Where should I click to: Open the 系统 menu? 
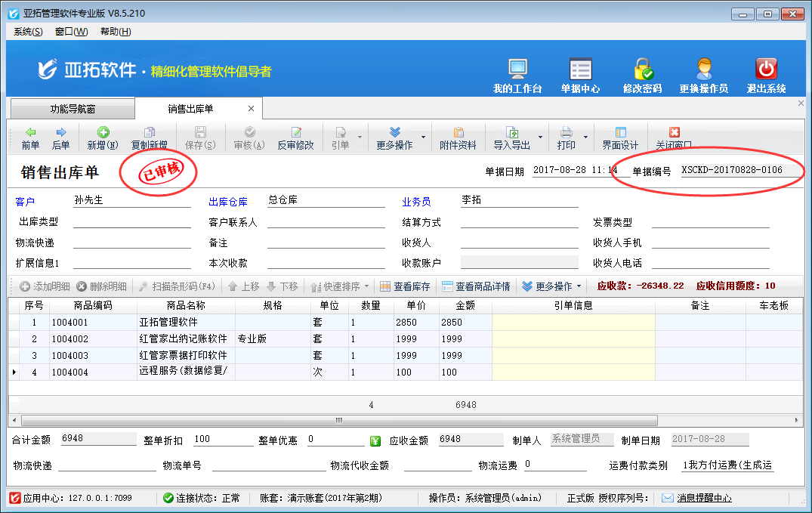pyautogui.click(x=28, y=32)
